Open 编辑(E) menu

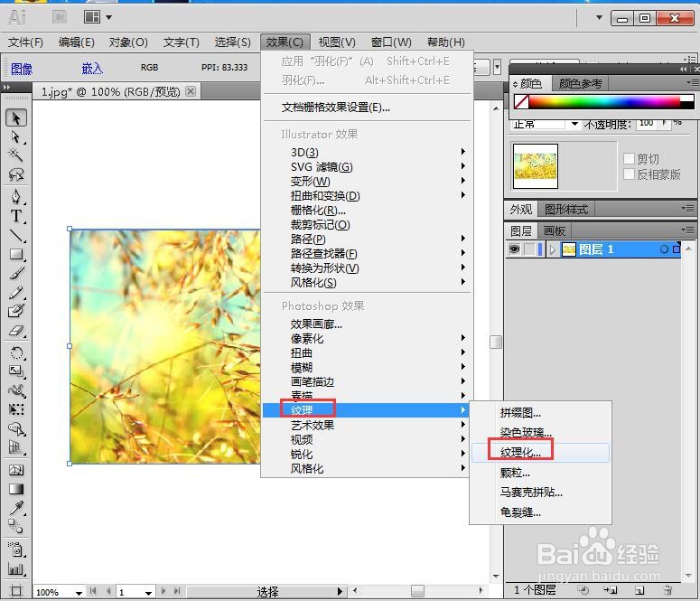click(77, 42)
